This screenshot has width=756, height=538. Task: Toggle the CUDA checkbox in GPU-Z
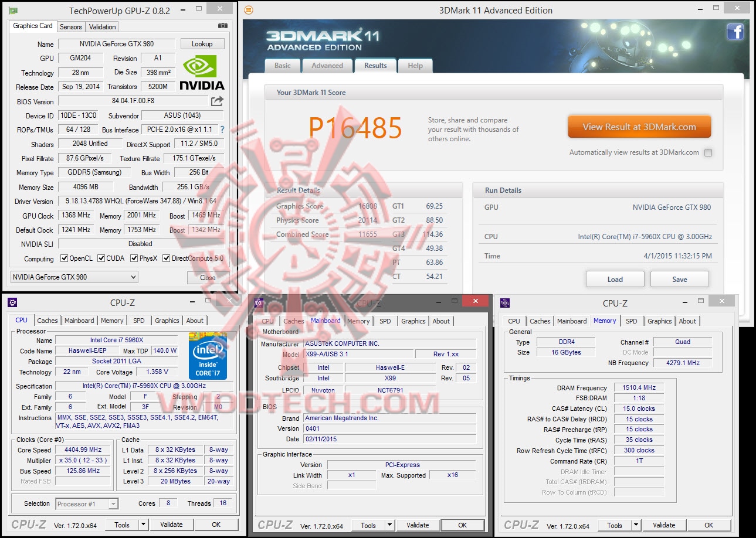101,258
